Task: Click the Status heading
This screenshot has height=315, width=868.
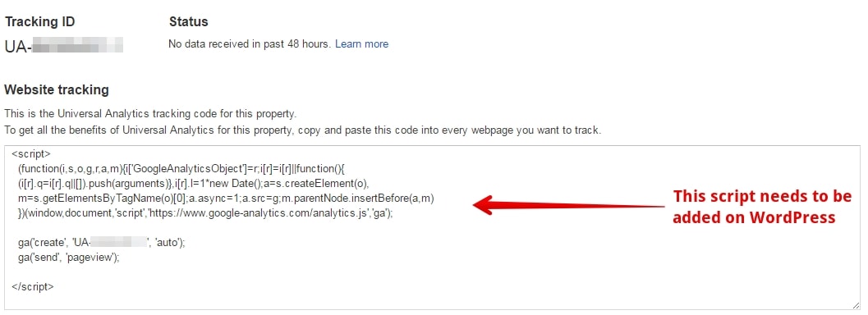Action: (x=189, y=22)
